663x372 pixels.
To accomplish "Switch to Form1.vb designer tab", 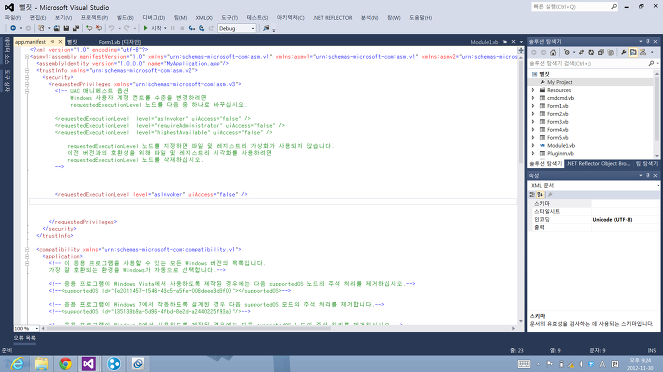I will coord(120,42).
